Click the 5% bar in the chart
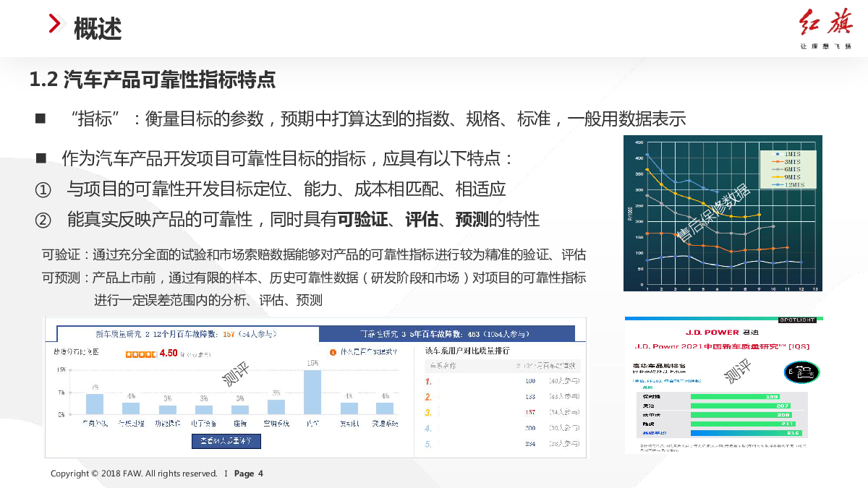Viewport: 868px width, 488px height. 276,407
